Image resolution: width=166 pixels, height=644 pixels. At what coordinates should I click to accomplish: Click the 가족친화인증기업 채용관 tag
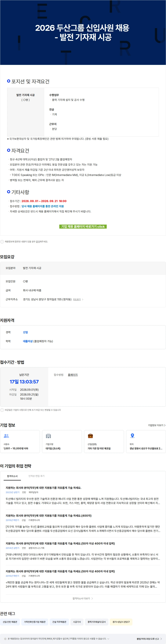point(35,622)
